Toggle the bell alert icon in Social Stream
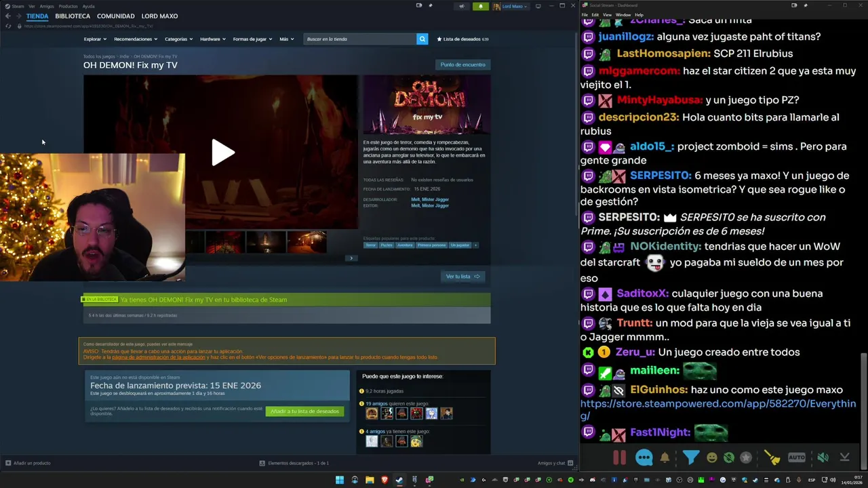868x488 pixels. click(665, 457)
